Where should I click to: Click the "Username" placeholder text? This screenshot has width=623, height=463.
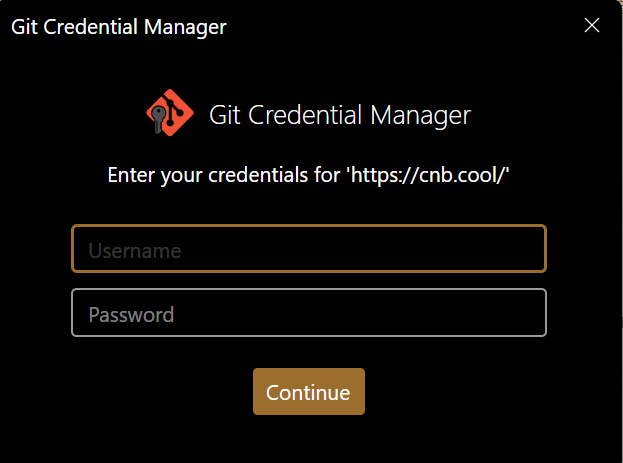pyautogui.click(x=134, y=250)
